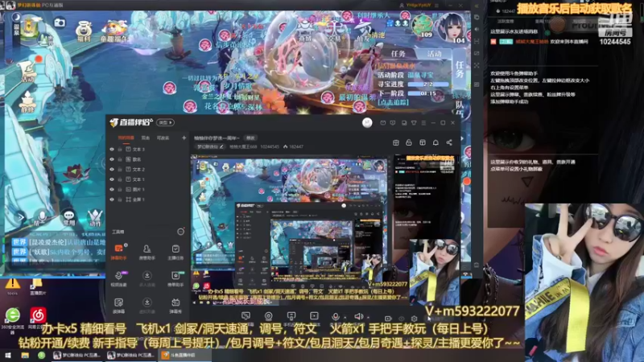Open the 福利 welfare icon in game
The image size is (644, 362).
click(x=84, y=31)
